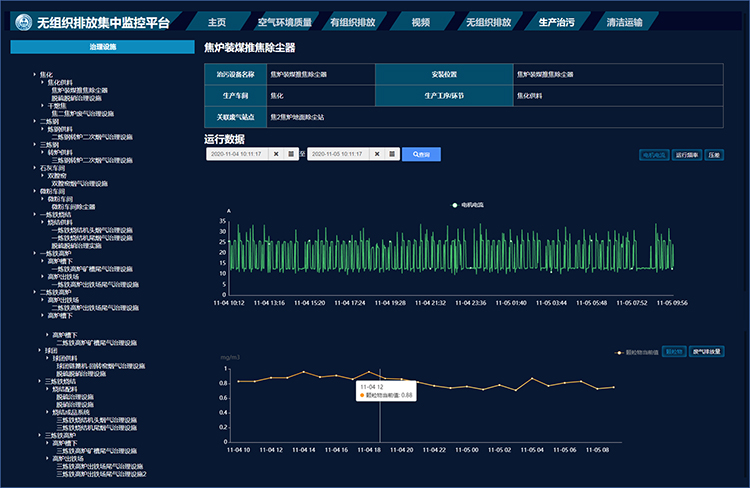
Task: Click the 电机电流 legend dot above chart
Action: (454, 204)
